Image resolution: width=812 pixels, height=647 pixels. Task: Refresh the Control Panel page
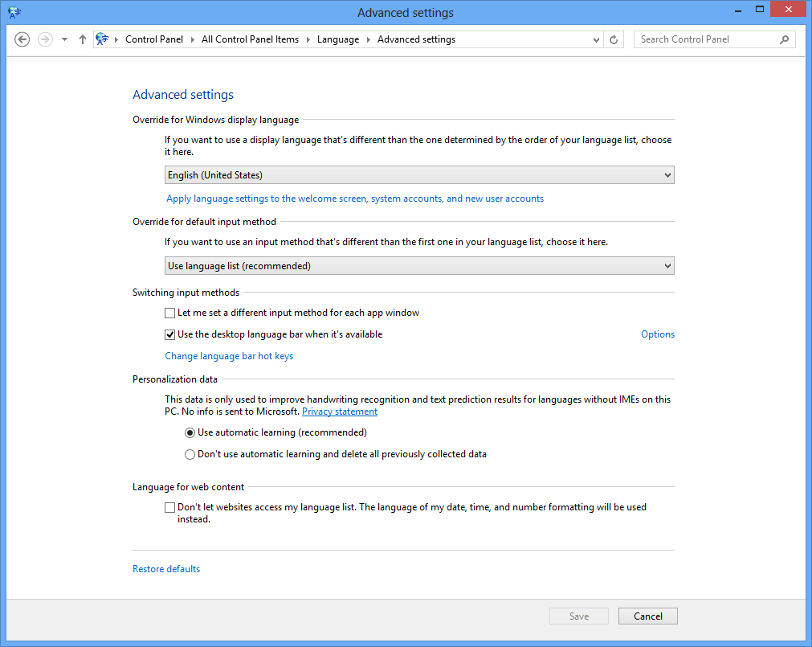(x=614, y=39)
